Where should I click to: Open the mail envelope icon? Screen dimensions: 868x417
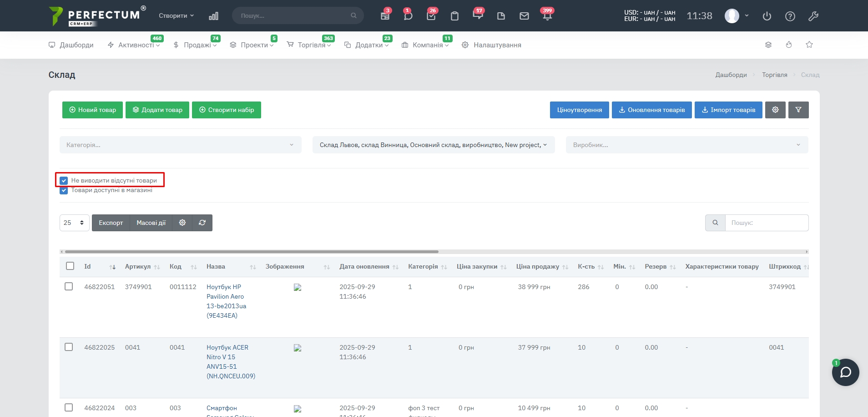[x=524, y=16]
